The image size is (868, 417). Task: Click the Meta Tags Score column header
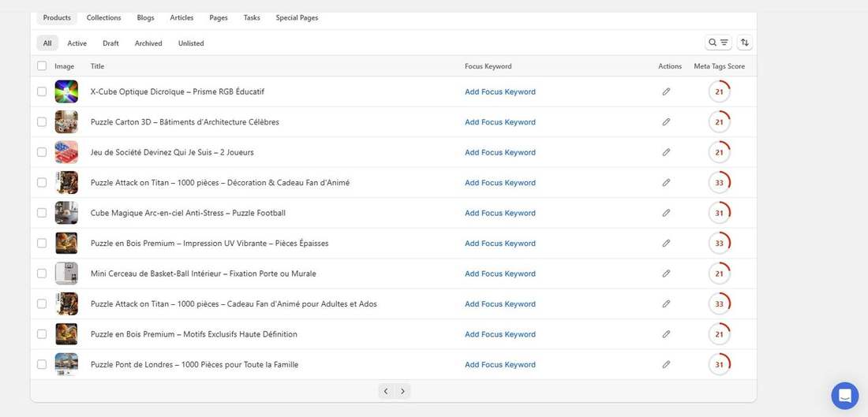coord(719,66)
